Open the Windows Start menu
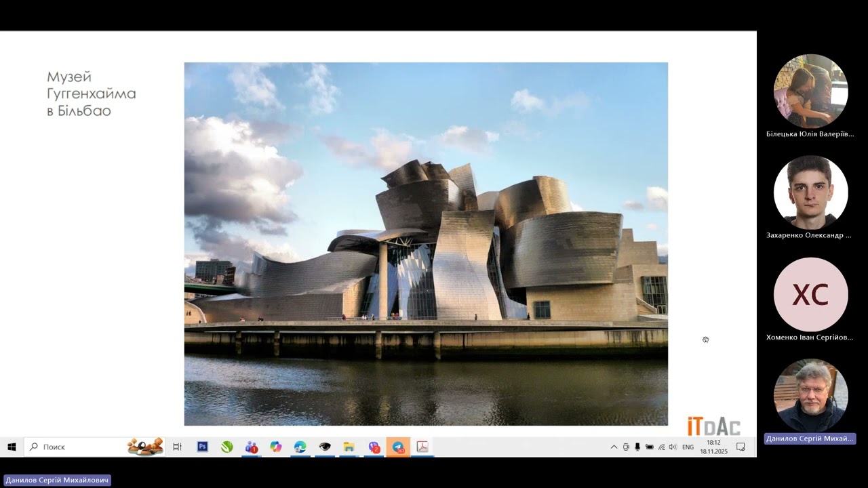The height and width of the screenshot is (488, 868). pyautogui.click(x=12, y=447)
